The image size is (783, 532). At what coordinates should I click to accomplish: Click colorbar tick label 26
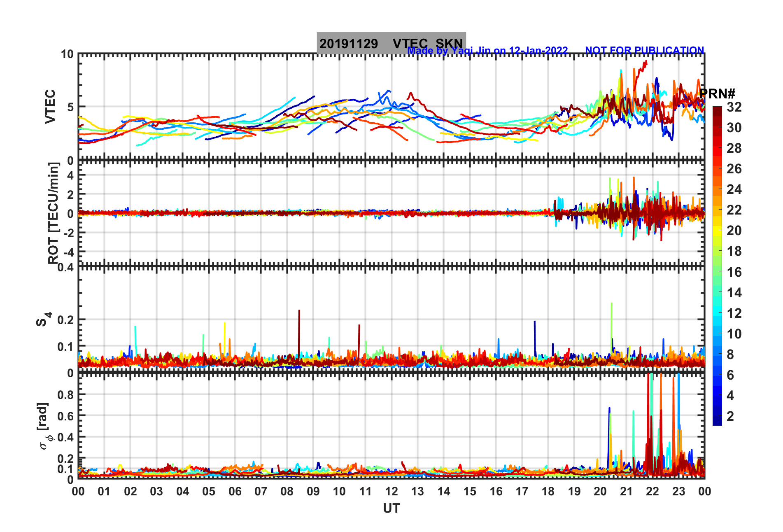pyautogui.click(x=734, y=169)
